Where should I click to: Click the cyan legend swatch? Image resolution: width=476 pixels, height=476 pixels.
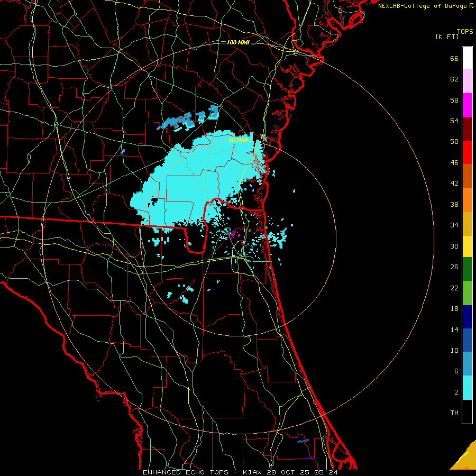[467, 388]
